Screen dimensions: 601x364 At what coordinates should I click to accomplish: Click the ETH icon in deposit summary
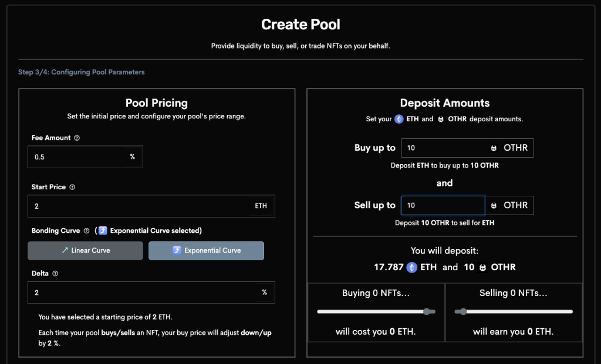coord(412,267)
